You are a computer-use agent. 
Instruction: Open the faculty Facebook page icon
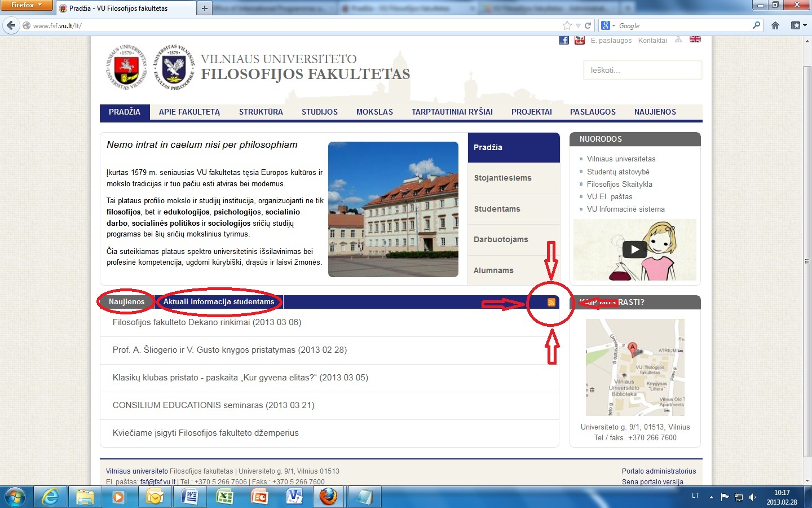(x=563, y=40)
